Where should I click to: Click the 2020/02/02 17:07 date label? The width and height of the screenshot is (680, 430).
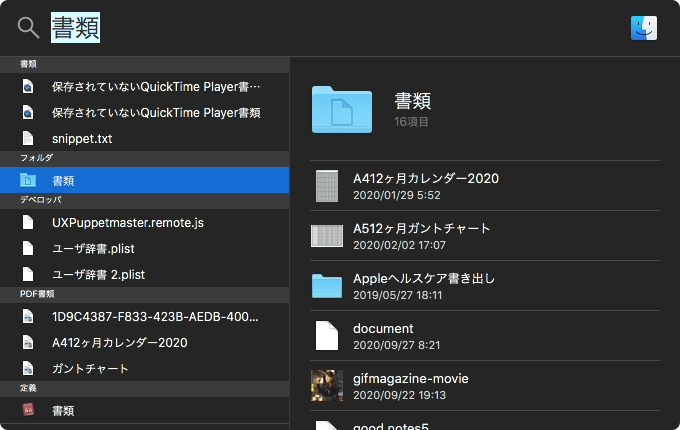tap(399, 245)
